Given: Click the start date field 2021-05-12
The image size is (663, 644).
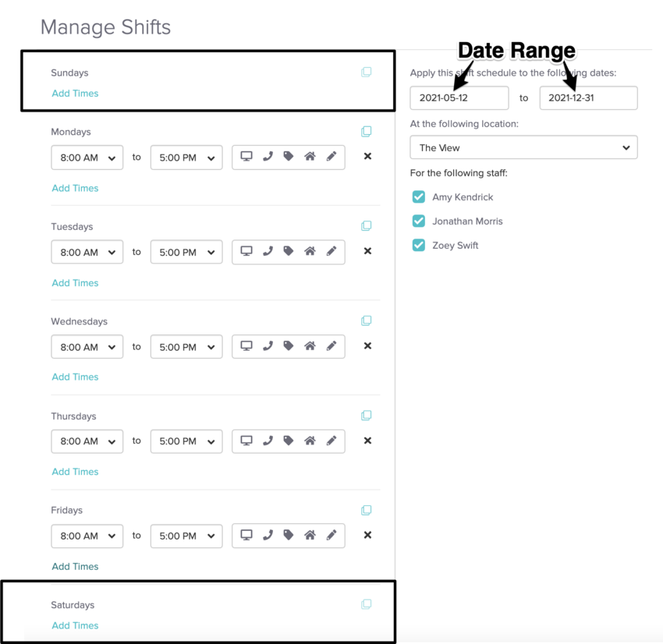Looking at the screenshot, I should pos(459,98).
